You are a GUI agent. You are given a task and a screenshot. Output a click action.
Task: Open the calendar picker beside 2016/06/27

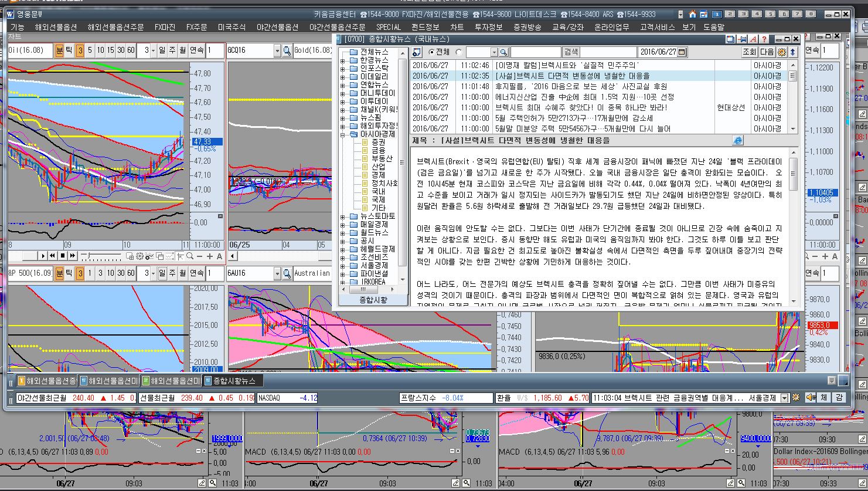[x=682, y=52]
